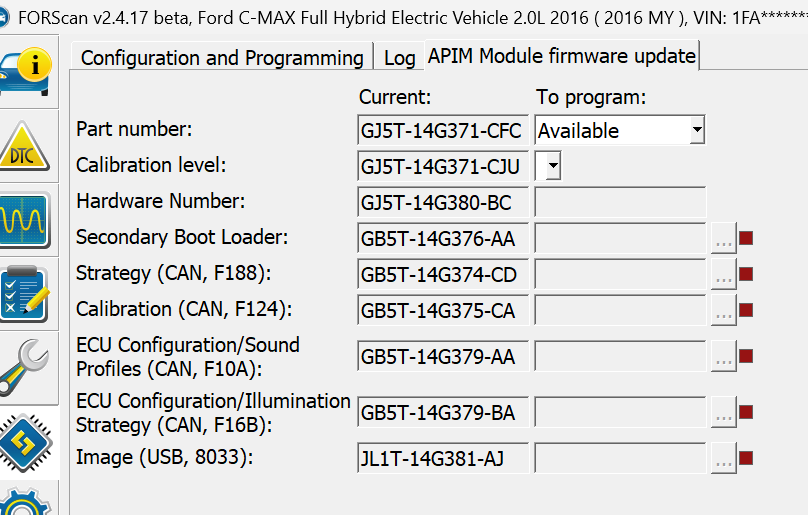Open the Configuration and Programming chip icon
This screenshot has height=515, width=808.
pos(26,443)
